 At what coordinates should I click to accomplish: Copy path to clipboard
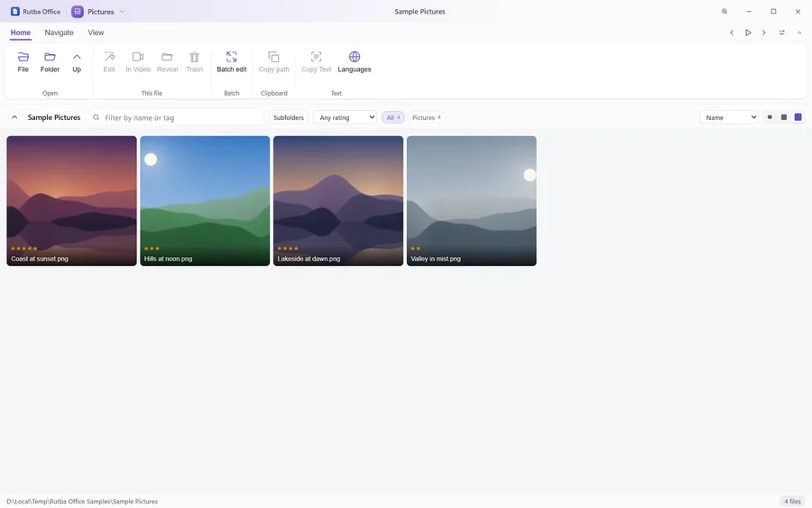click(274, 61)
